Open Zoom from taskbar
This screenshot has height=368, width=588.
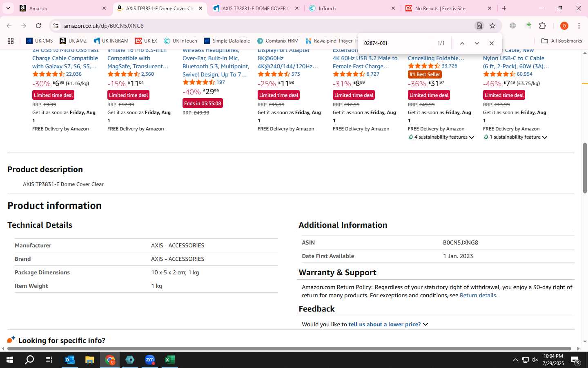pyautogui.click(x=150, y=360)
